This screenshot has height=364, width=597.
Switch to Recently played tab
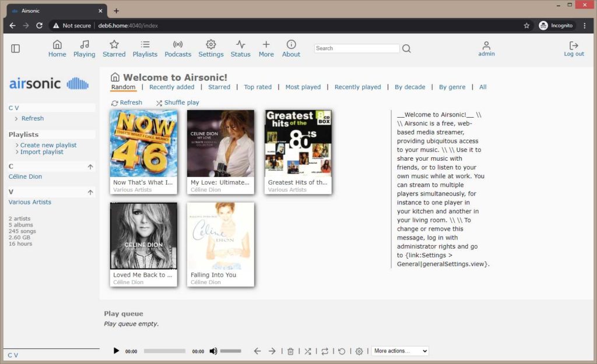(358, 87)
